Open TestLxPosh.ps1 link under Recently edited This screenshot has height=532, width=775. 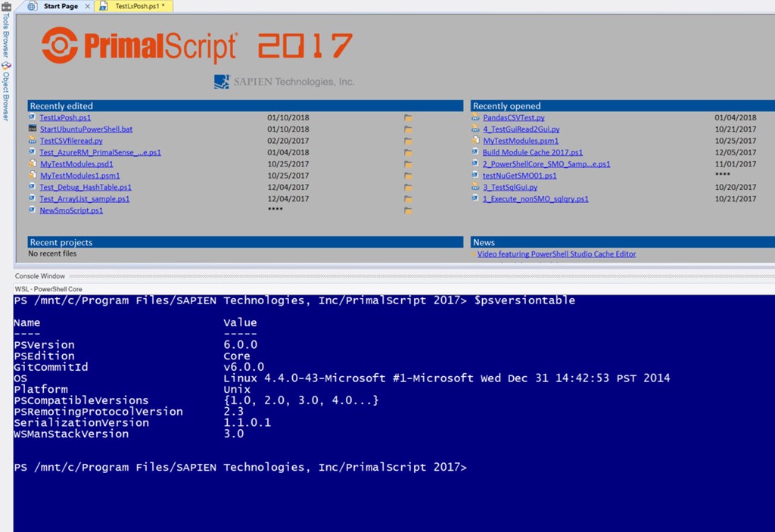[x=65, y=117]
